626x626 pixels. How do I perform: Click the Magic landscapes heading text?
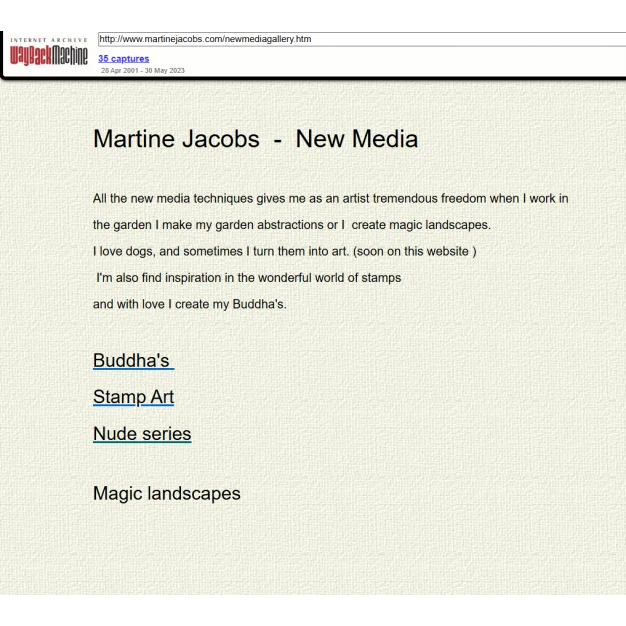point(166,493)
